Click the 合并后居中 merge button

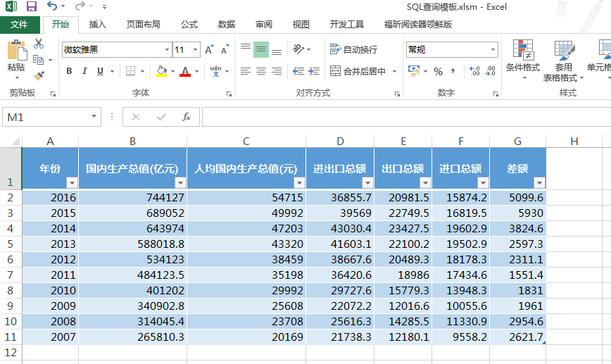[x=358, y=71]
